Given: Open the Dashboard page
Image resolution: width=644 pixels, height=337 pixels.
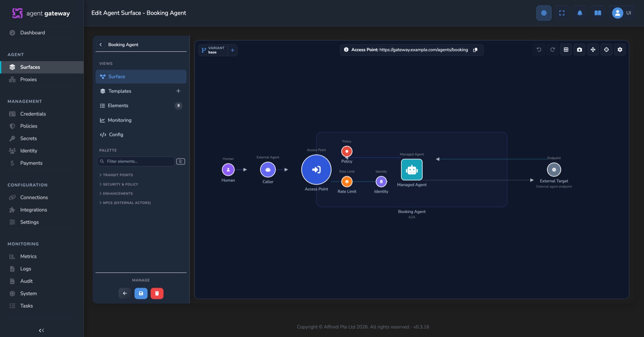Looking at the screenshot, I should [32, 33].
